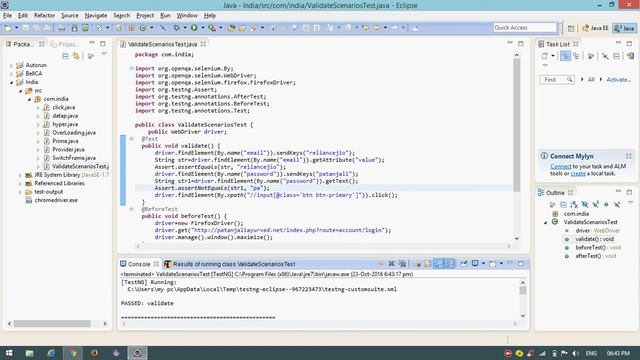Open the Package Explorer View Menu triangle

104,54
